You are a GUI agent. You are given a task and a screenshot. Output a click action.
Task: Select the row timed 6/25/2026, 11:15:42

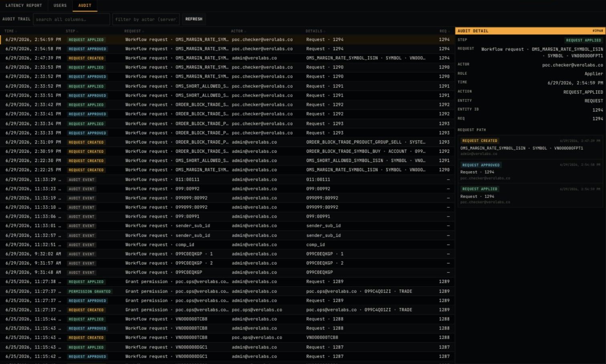[x=227, y=356]
